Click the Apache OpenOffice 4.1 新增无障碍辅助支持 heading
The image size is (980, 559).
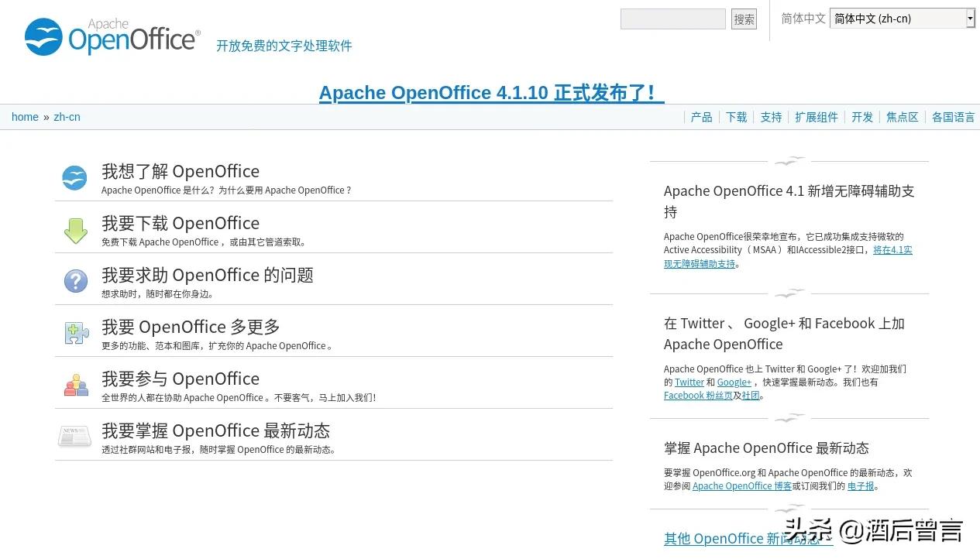789,201
